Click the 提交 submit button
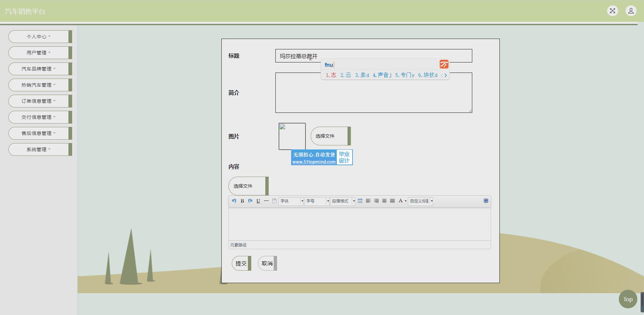Image resolution: width=644 pixels, height=315 pixels. [x=241, y=263]
